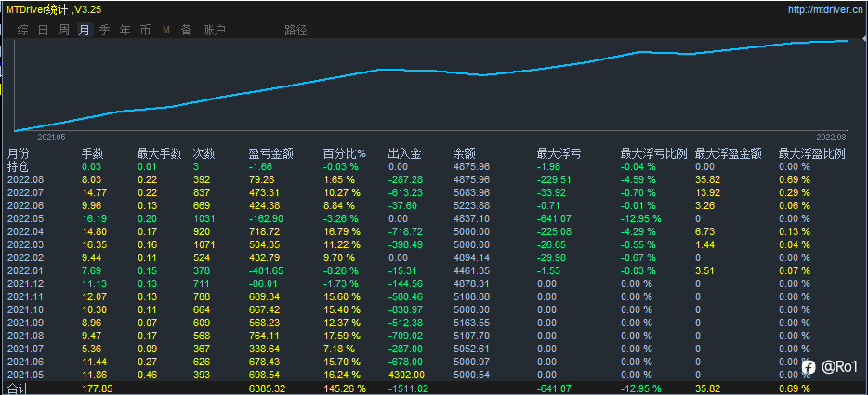Select the 币 currency tab

click(x=145, y=30)
